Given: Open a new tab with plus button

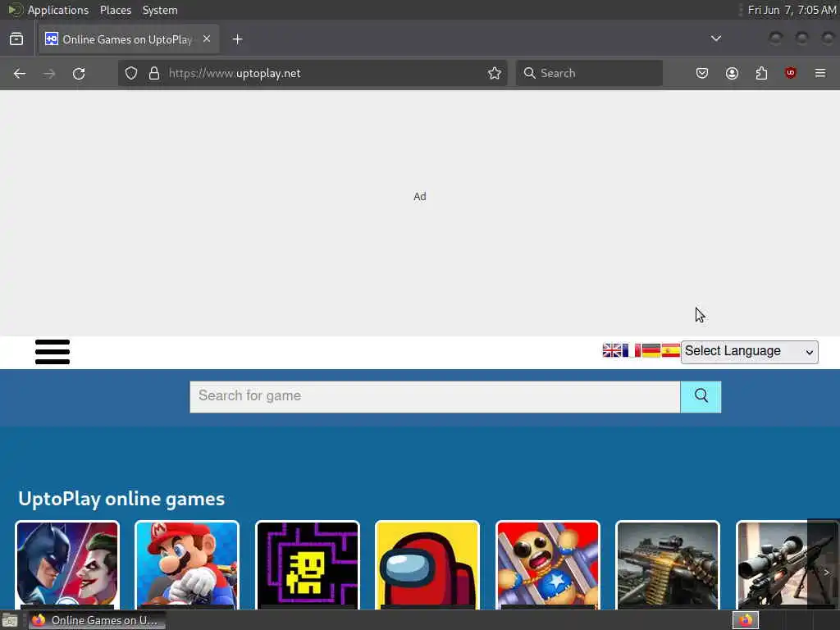Looking at the screenshot, I should (237, 39).
